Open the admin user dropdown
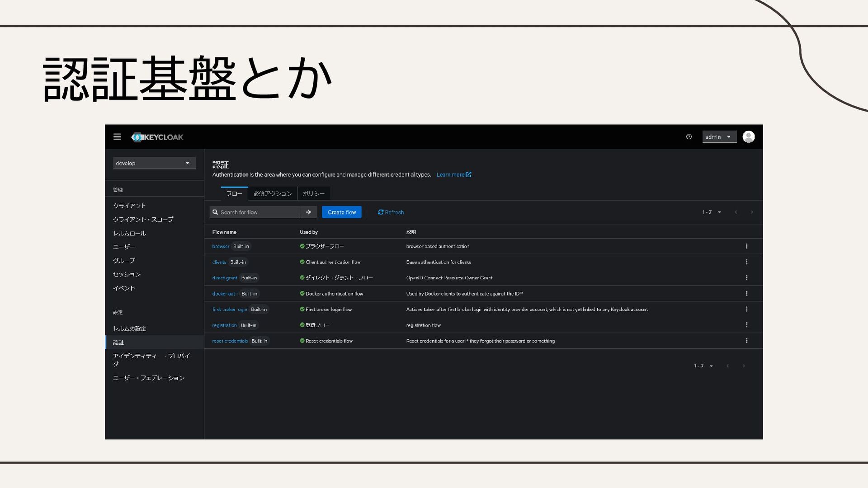Image resolution: width=868 pixels, height=488 pixels. pyautogui.click(x=719, y=136)
